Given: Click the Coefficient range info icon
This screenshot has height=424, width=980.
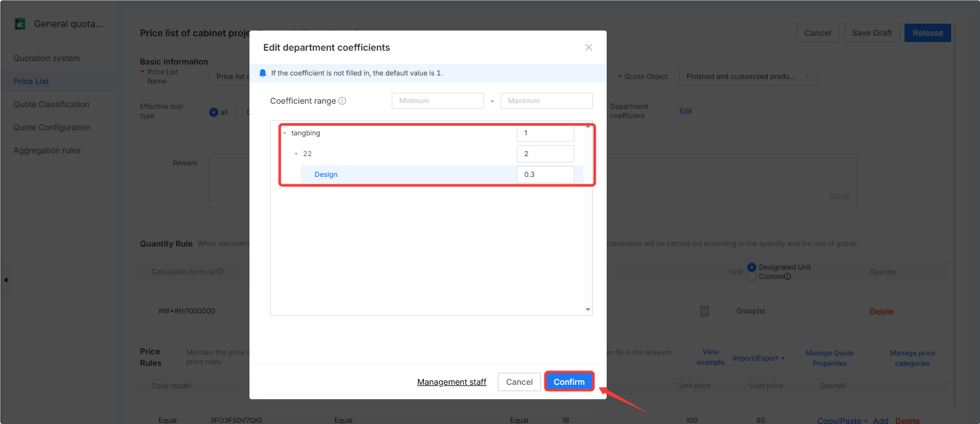Looking at the screenshot, I should tap(342, 101).
